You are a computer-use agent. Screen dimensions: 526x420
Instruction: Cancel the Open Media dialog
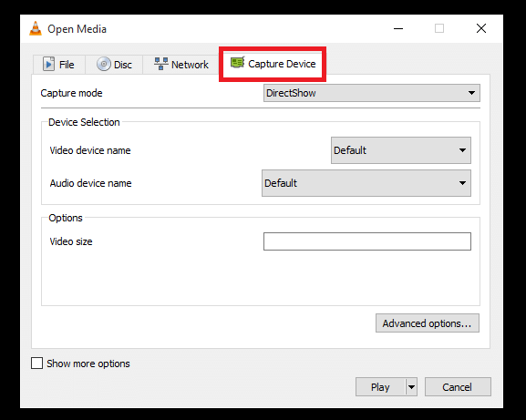(x=458, y=387)
